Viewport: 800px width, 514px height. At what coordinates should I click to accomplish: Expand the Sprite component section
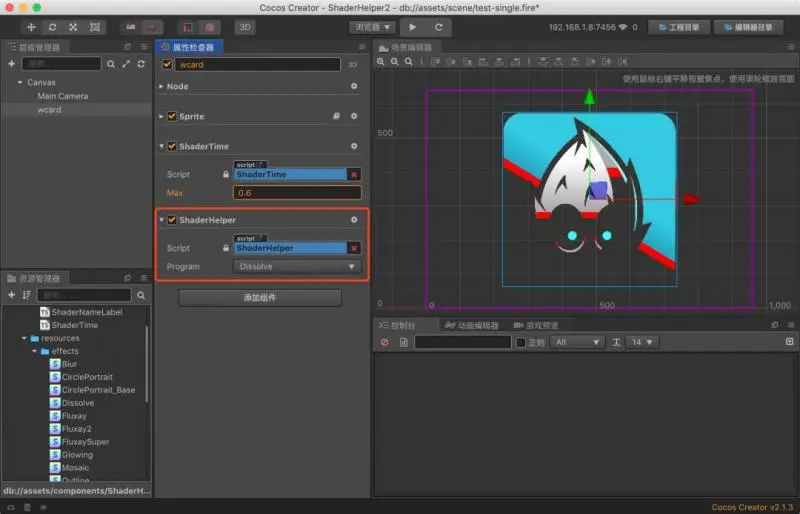tap(161, 116)
